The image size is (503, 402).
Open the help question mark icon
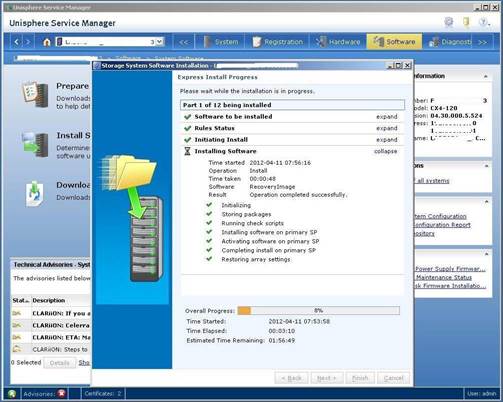pos(483,22)
